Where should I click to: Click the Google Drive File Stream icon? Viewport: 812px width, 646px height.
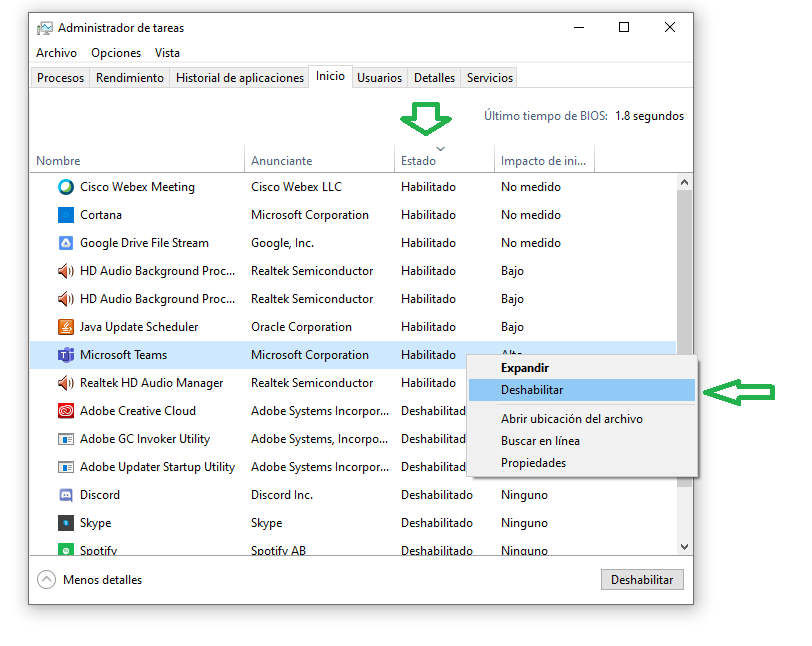(66, 243)
